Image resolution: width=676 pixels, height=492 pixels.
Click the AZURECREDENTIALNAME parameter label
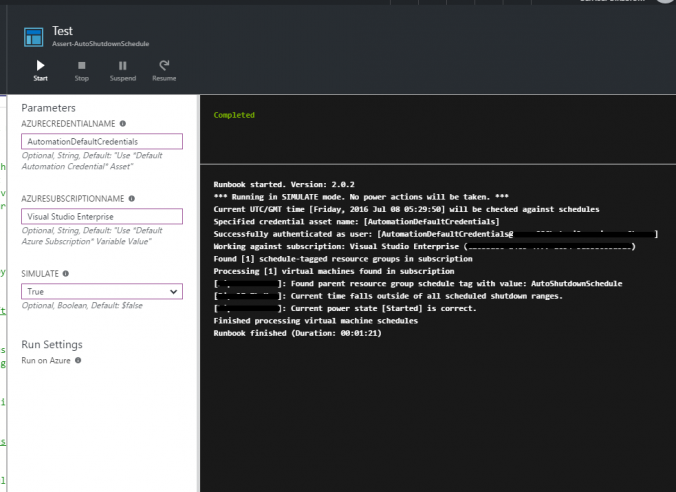[x=68, y=124]
